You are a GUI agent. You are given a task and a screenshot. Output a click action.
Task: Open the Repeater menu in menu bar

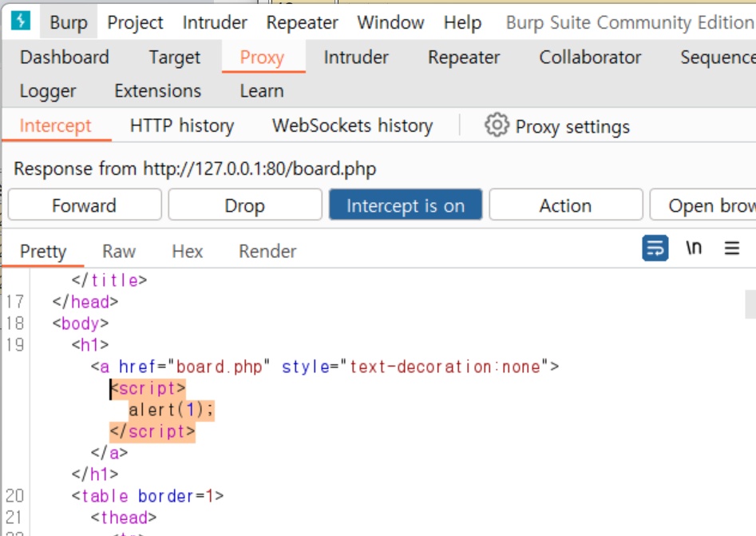click(x=303, y=22)
